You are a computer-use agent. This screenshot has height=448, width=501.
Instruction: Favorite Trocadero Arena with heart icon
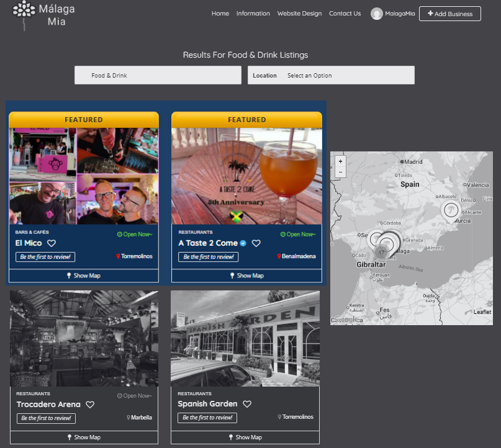(90, 405)
